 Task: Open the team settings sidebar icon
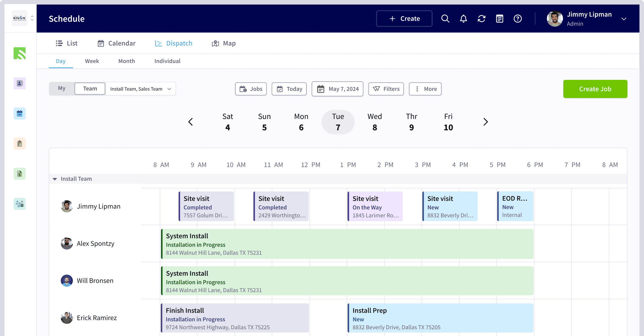[x=20, y=204]
